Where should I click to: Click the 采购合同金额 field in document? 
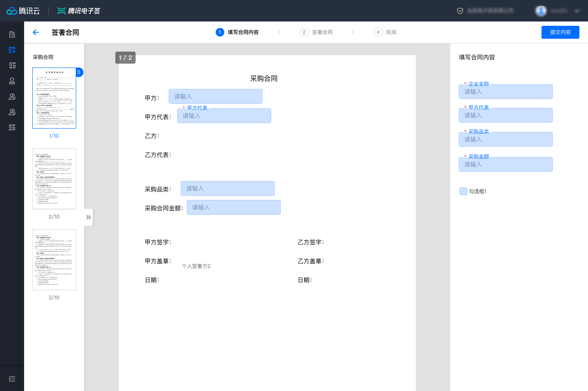click(234, 208)
